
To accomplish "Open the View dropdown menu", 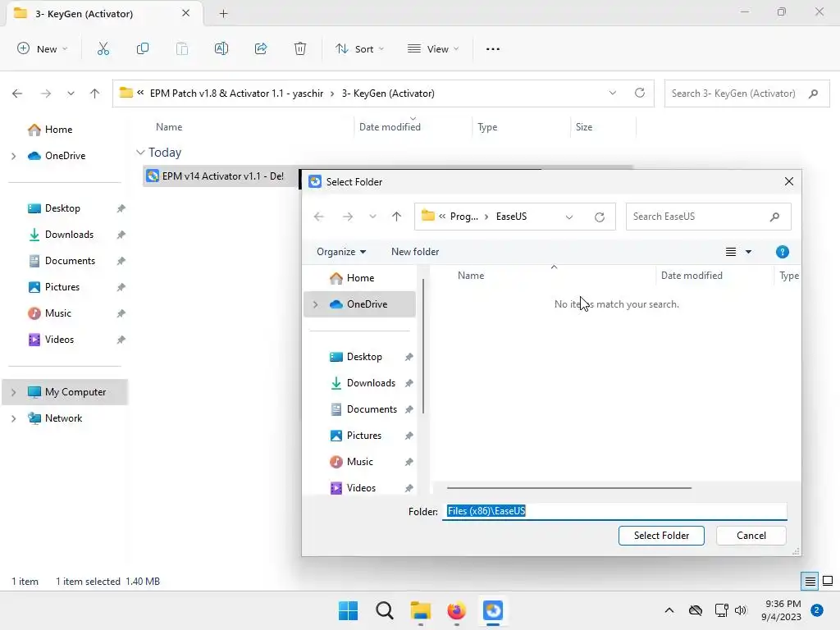I will click(x=433, y=48).
